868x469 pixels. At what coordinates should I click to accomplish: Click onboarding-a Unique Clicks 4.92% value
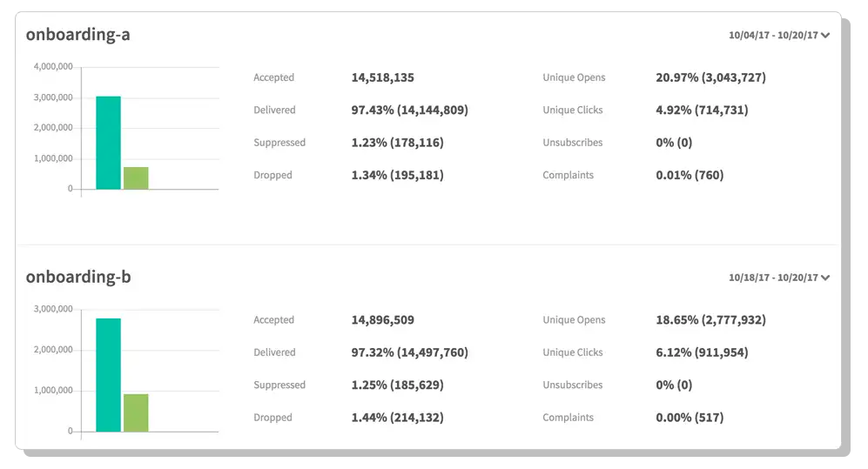[702, 110]
